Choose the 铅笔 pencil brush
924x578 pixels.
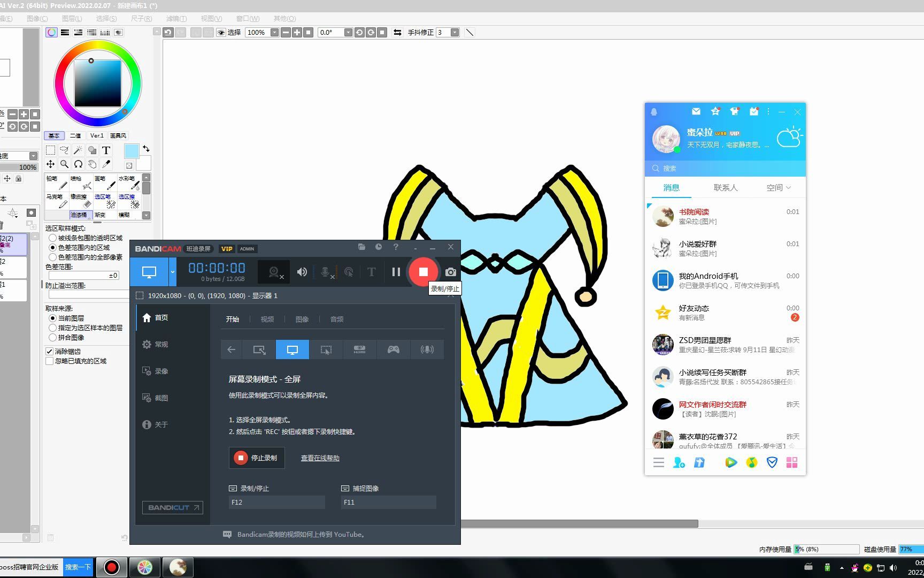pyautogui.click(x=57, y=182)
